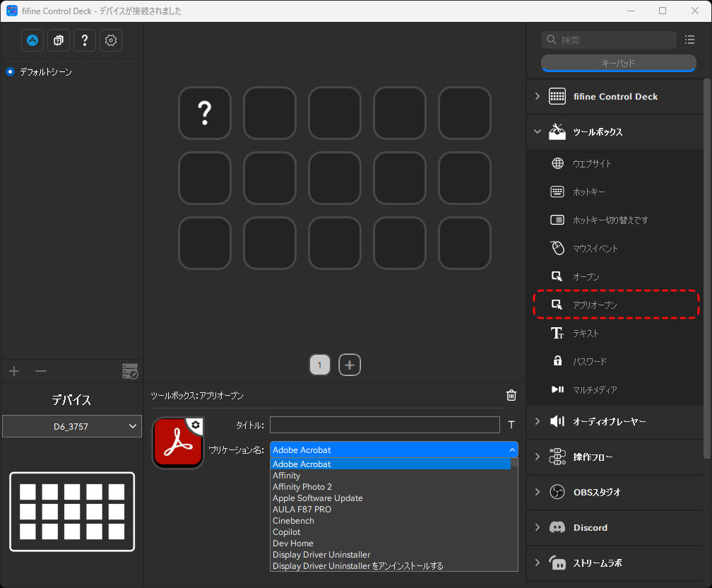
Task: Click the add scene plus icon
Action: [14, 371]
